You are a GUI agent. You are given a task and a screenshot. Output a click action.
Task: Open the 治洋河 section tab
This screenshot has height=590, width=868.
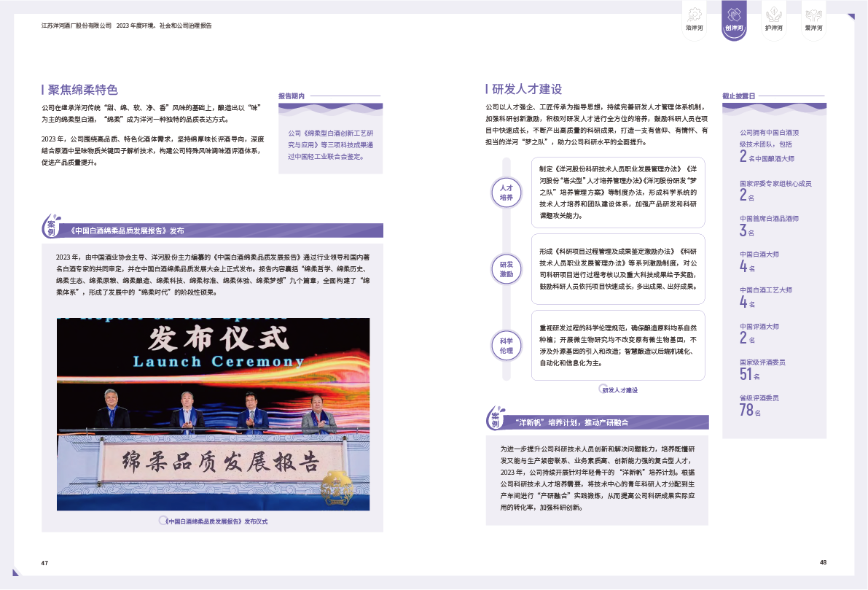(695, 20)
